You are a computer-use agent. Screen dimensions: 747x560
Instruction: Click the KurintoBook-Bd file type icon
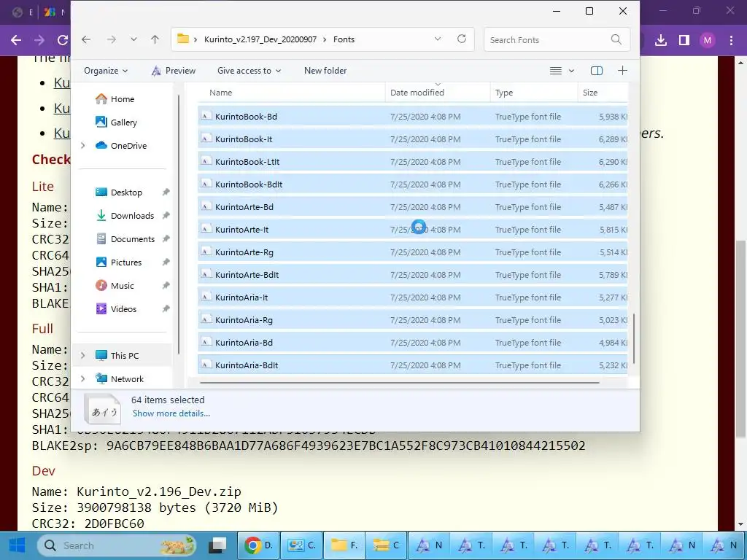point(206,116)
